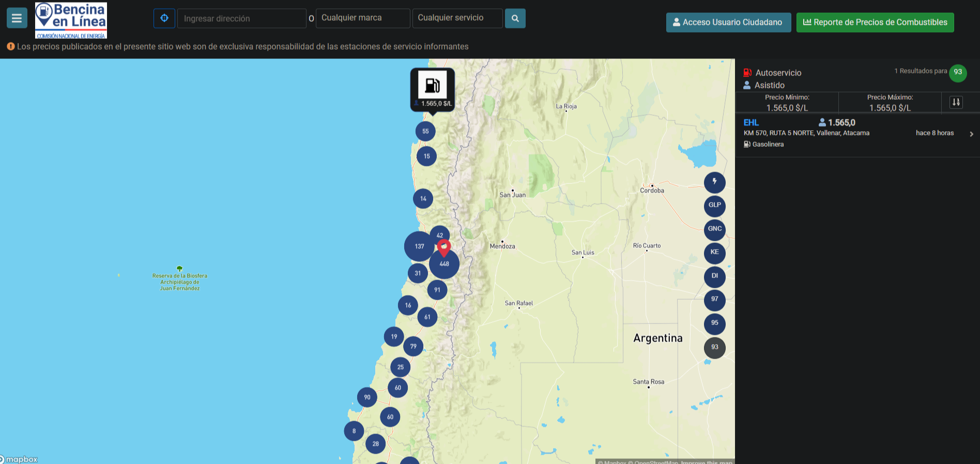Click the 448 station cluster marker
980x464 pixels.
point(444,264)
